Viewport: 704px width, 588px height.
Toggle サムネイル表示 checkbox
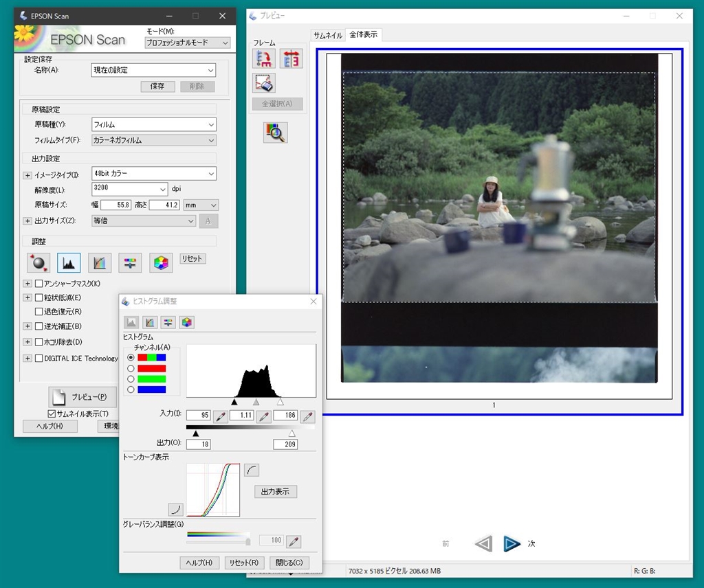coord(52,414)
